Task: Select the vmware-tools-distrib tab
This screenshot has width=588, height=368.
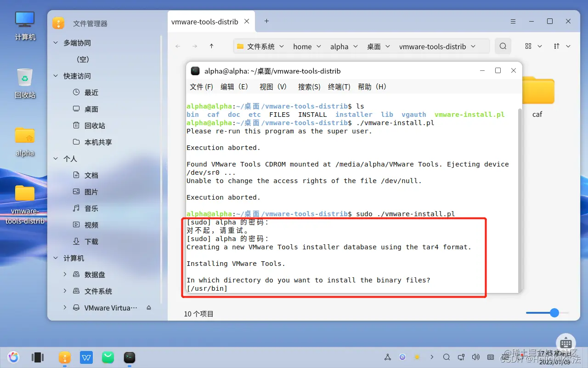Action: point(211,21)
